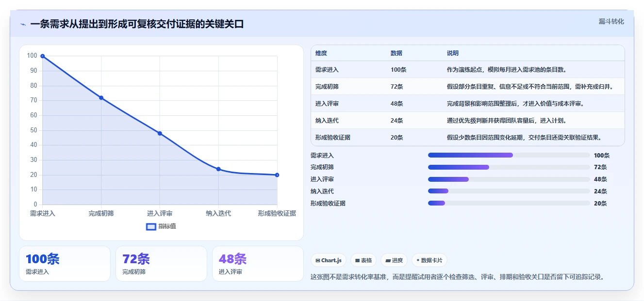Screen dimensions: 644x301
Task: Select the 进入评审 cell in the table
Action: pos(327,104)
